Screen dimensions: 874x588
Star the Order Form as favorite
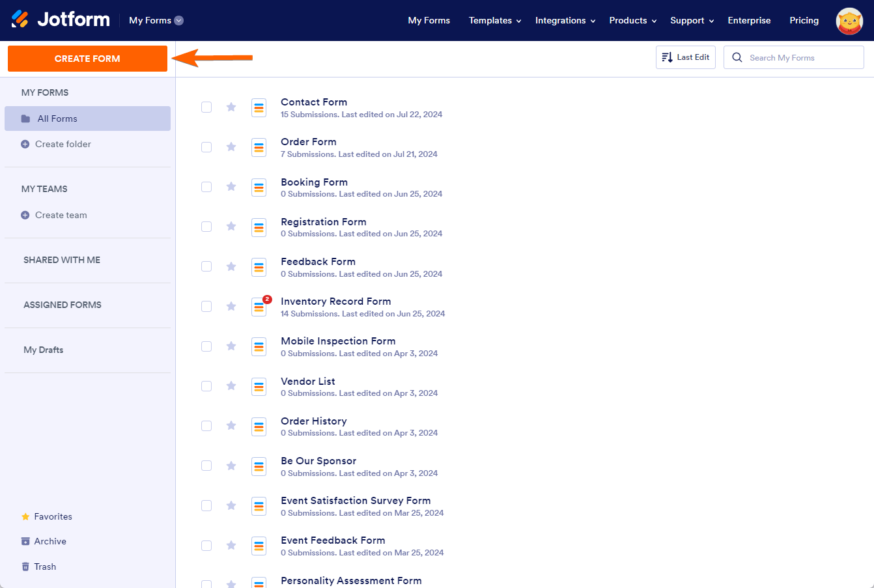click(x=231, y=147)
